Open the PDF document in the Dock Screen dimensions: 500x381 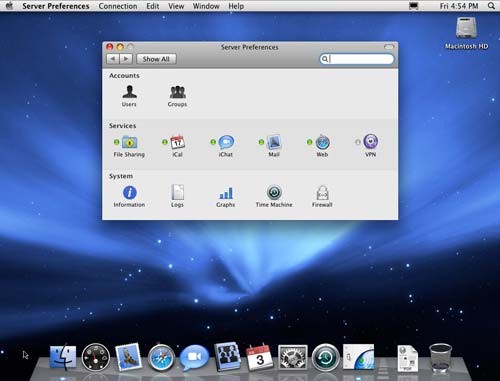point(408,359)
